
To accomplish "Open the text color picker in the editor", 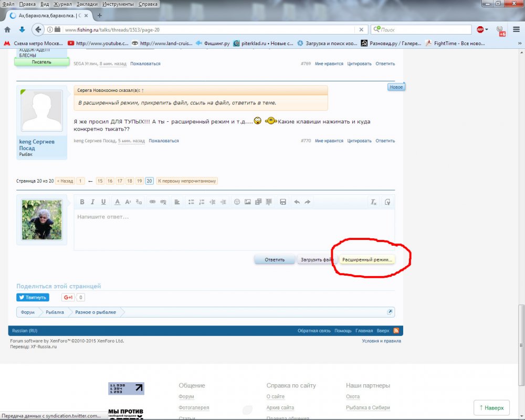I will pyautogui.click(x=118, y=202).
